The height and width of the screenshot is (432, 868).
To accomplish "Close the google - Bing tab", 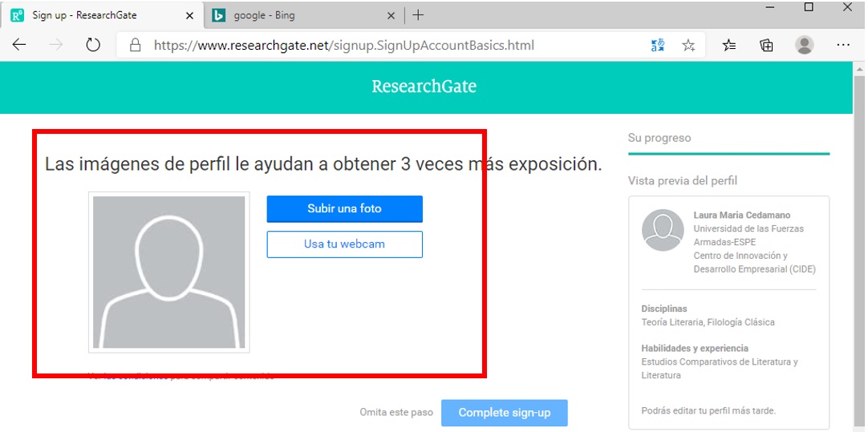I will click(x=391, y=15).
